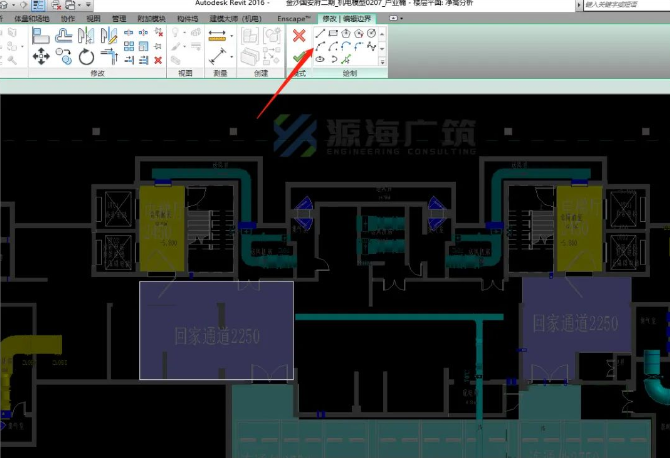Open the 视图 ribbon tab
670x458 pixels.
93,18
